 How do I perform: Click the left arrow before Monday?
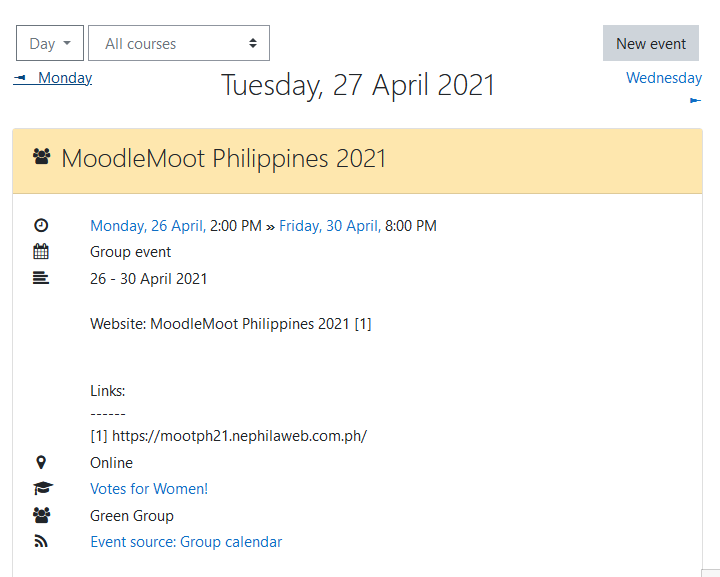[20, 78]
